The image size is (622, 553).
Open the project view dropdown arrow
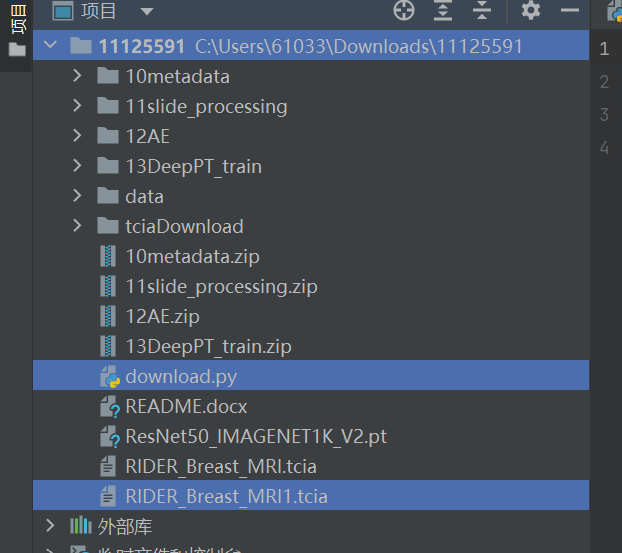pos(147,12)
